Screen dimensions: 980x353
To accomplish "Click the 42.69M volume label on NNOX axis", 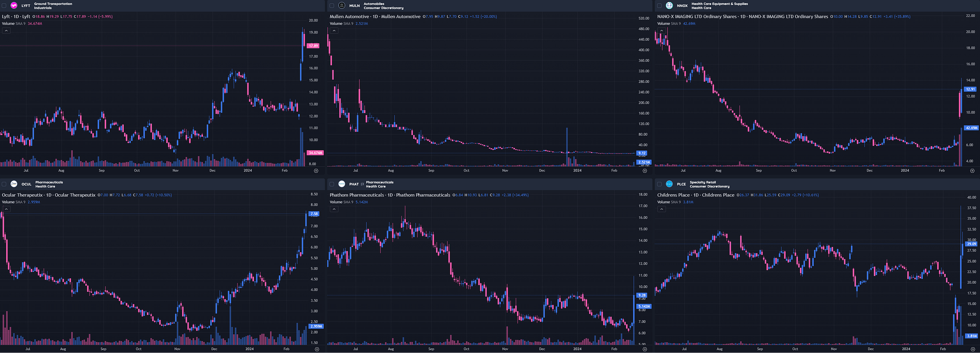I will (971, 128).
